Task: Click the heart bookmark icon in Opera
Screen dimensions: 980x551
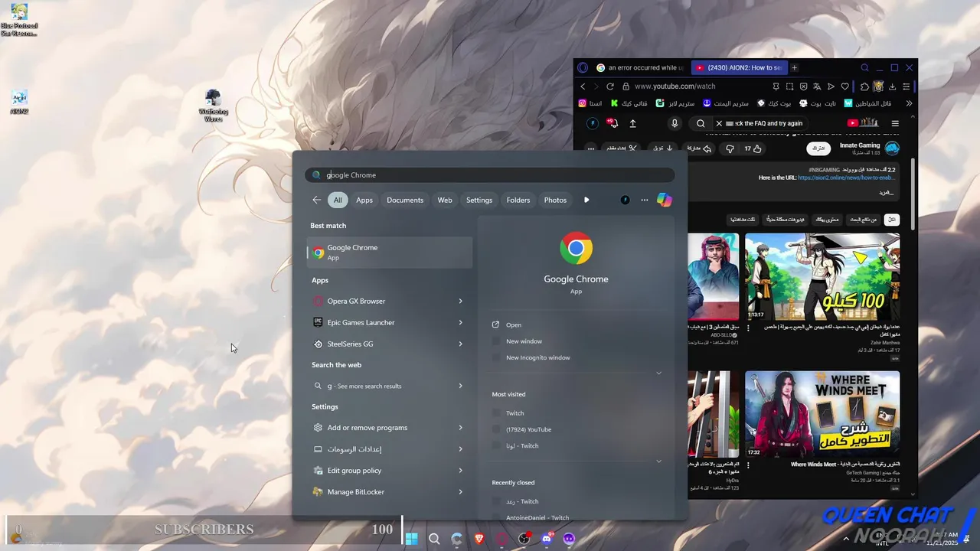Action: (844, 86)
